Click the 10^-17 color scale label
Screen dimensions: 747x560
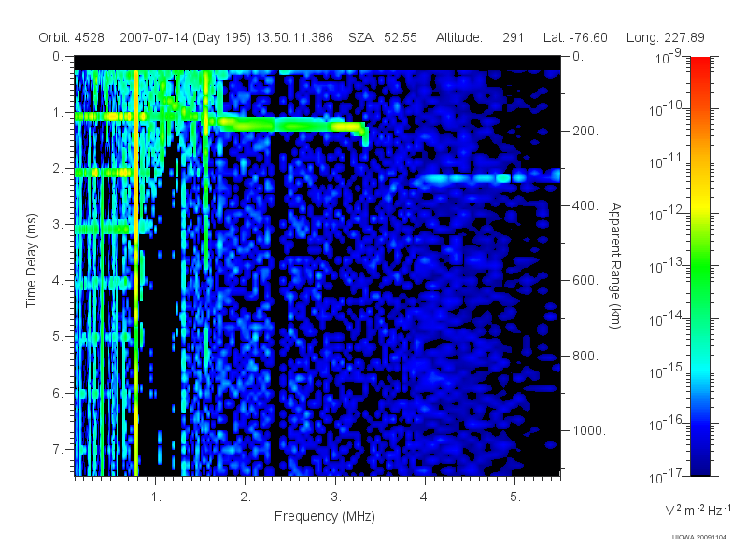666,475
